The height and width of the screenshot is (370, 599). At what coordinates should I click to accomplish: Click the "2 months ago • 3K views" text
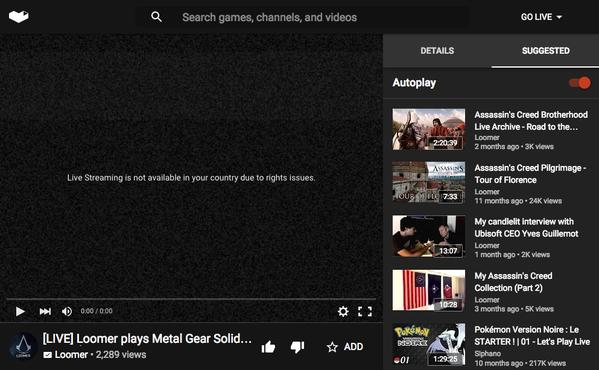514,147
